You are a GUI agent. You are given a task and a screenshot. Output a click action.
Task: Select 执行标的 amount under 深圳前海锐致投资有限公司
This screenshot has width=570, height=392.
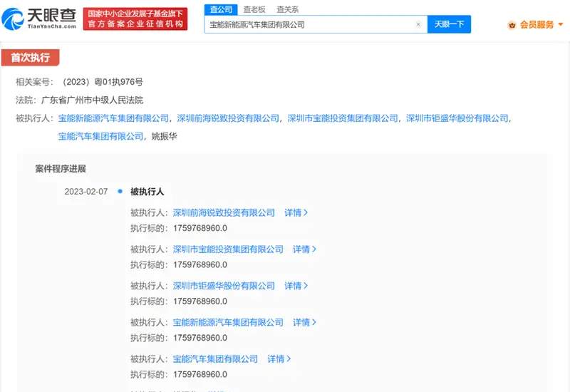point(200,228)
